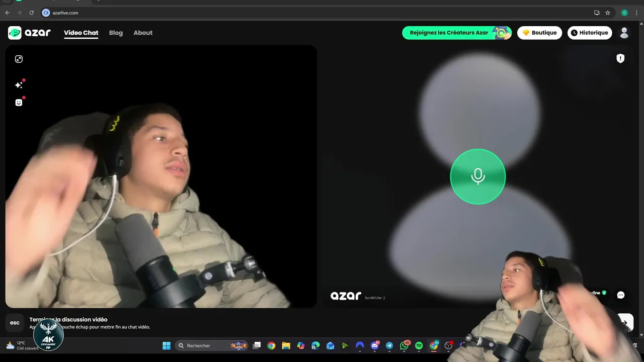Toggle fullscreen on the local video
Viewport: 644px width, 362px height.
(19, 59)
